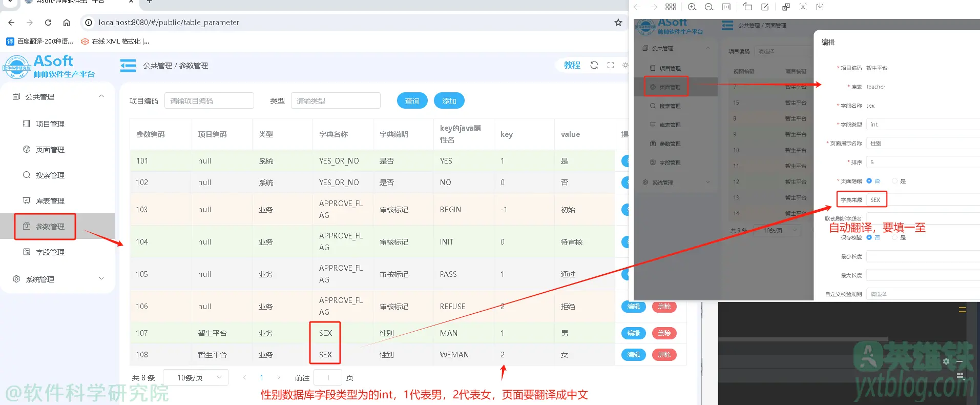Click the ASoft logo in browser page
Viewport: 980px width, 405px height.
pos(49,67)
